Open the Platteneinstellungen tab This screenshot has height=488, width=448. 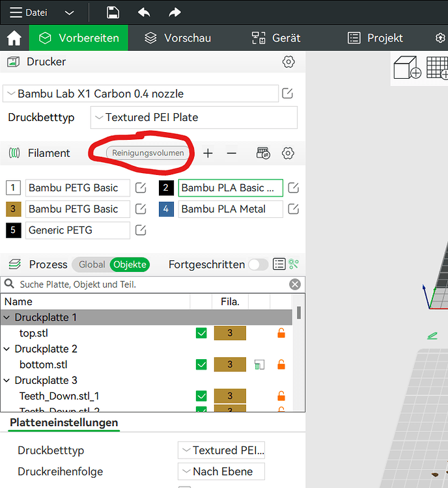64,423
